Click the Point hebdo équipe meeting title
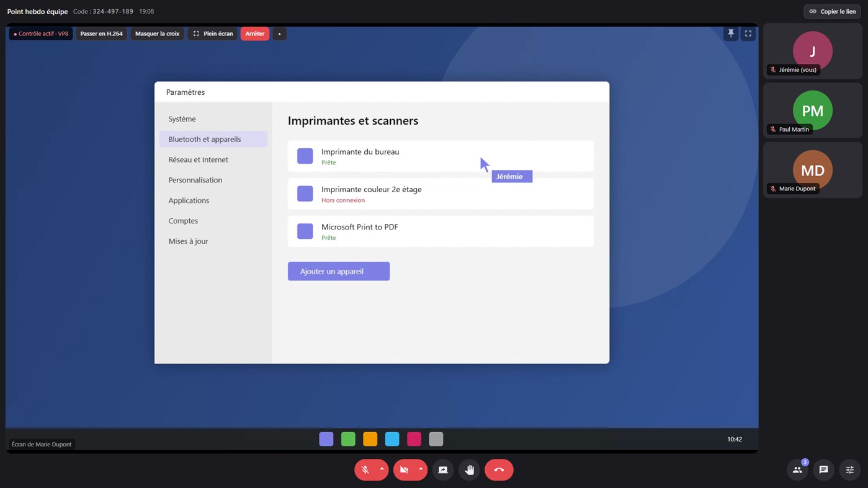This screenshot has width=868, height=488. (37, 11)
